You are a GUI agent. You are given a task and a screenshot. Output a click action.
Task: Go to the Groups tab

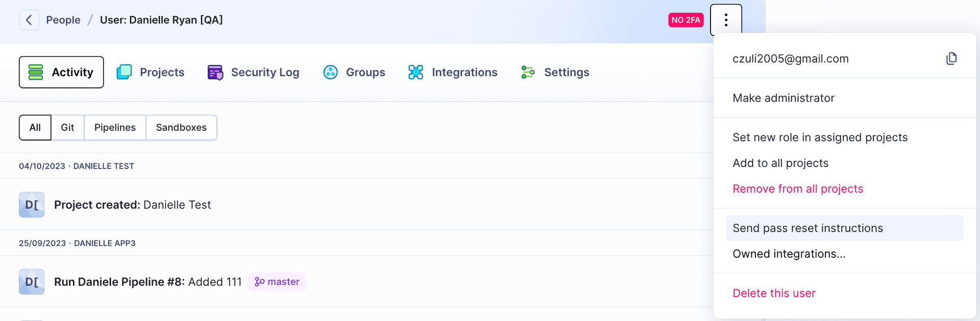(354, 72)
